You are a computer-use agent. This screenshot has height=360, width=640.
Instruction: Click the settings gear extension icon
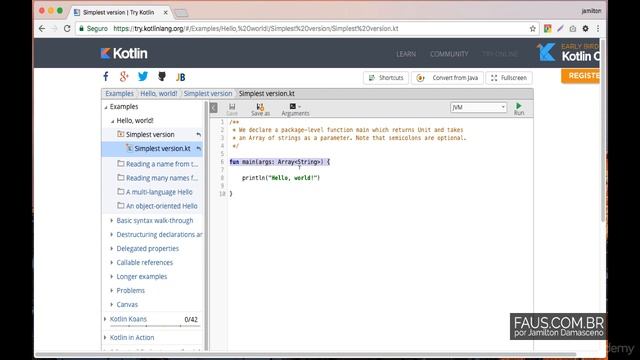coord(585,29)
